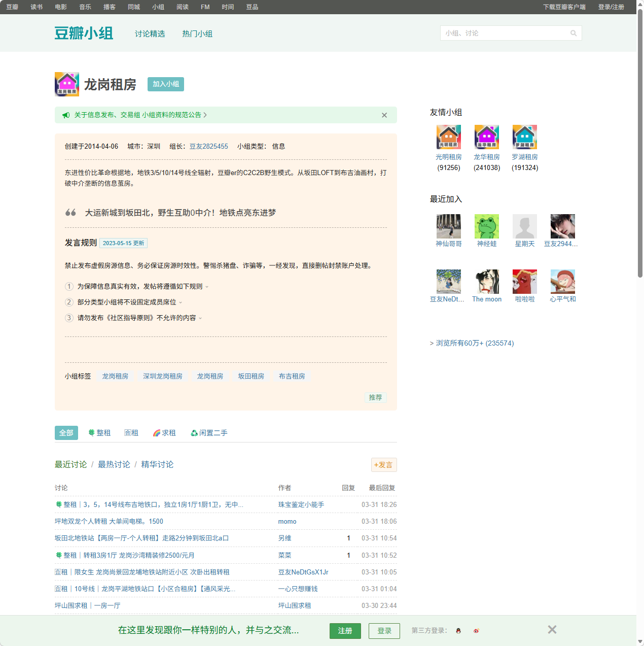Image resolution: width=644 pixels, height=646 pixels.
Task: Open QQ third-party login
Action: point(458,631)
